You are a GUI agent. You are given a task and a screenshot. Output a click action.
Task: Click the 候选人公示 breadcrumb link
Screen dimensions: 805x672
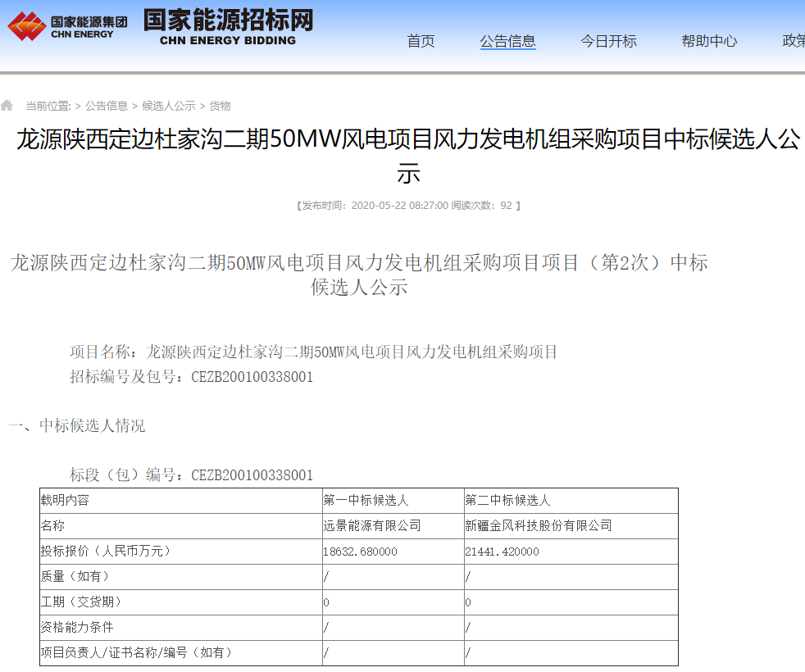pos(168,106)
